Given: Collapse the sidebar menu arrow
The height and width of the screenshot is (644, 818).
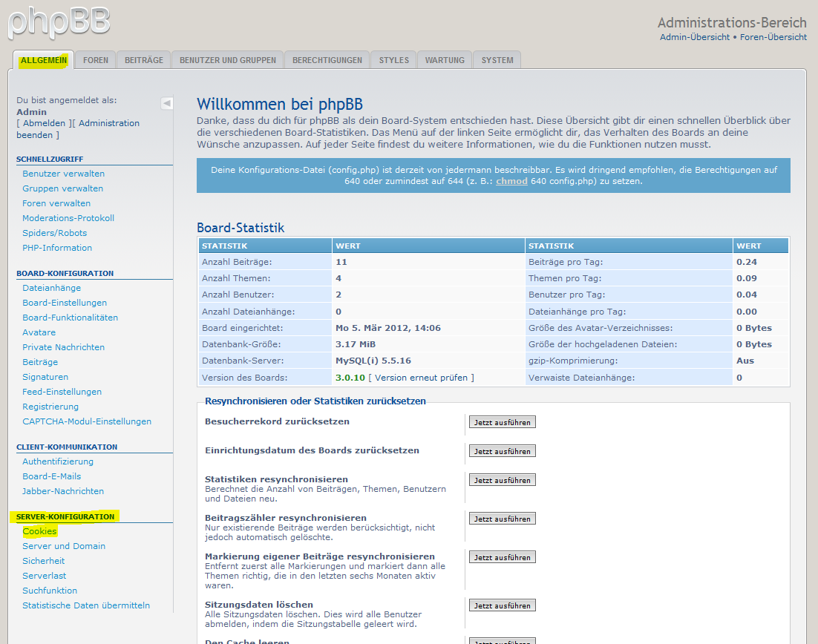Looking at the screenshot, I should (167, 103).
